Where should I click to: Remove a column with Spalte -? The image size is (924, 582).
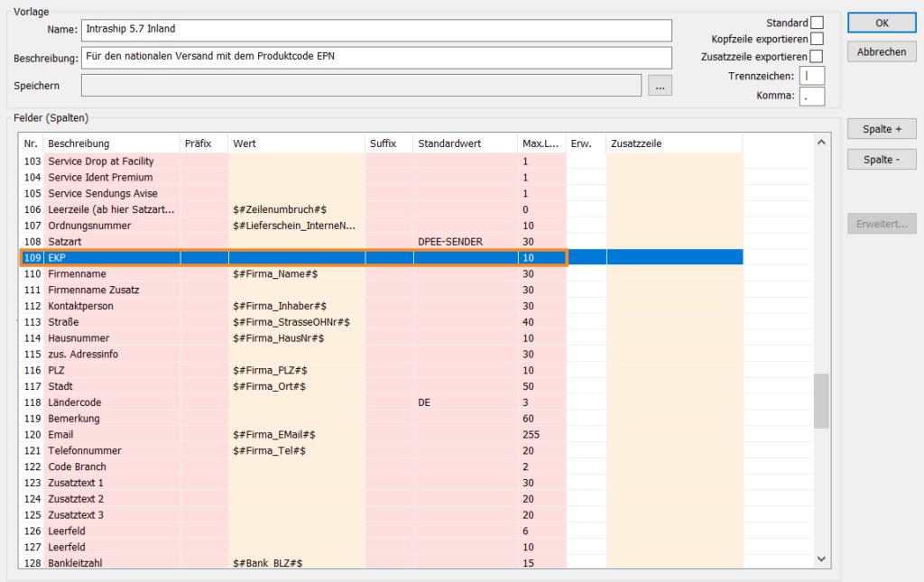coord(882,159)
